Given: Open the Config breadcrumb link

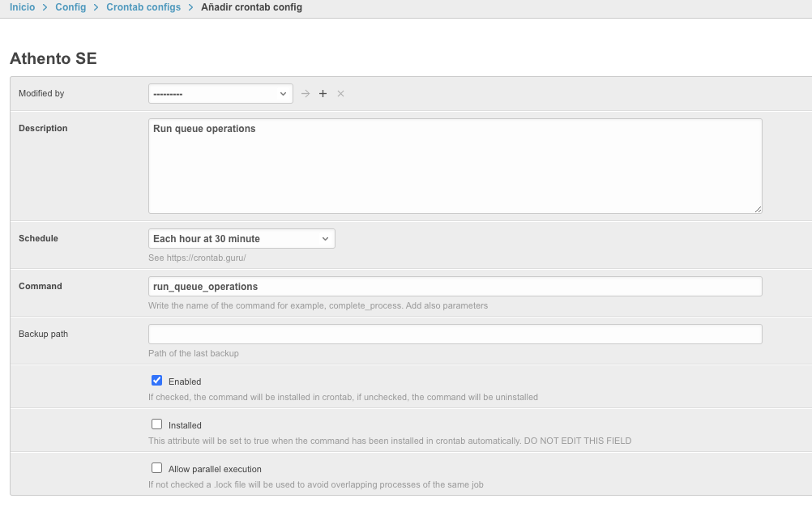Looking at the screenshot, I should (x=71, y=7).
